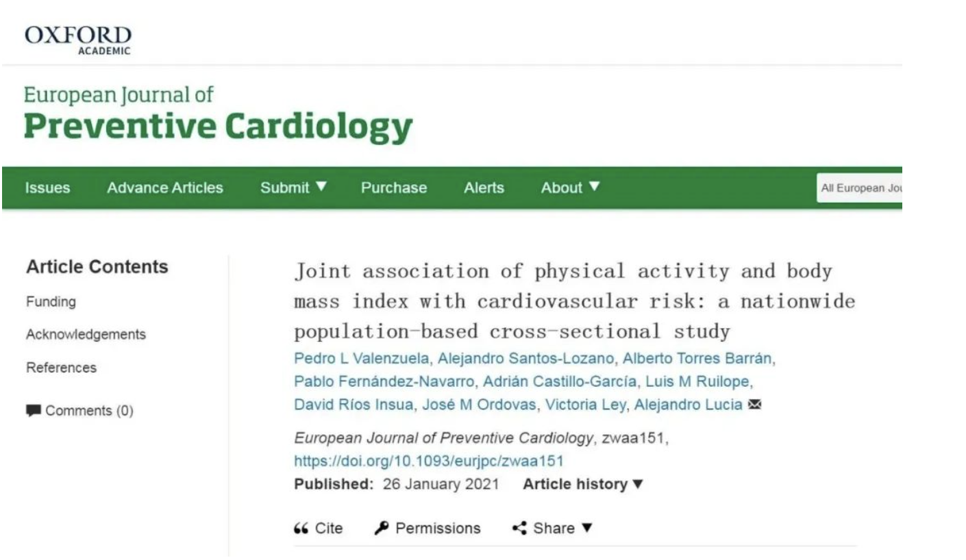This screenshot has height=560, width=966.
Task: Click the Oxford Academic logo
Action: pos(78,39)
